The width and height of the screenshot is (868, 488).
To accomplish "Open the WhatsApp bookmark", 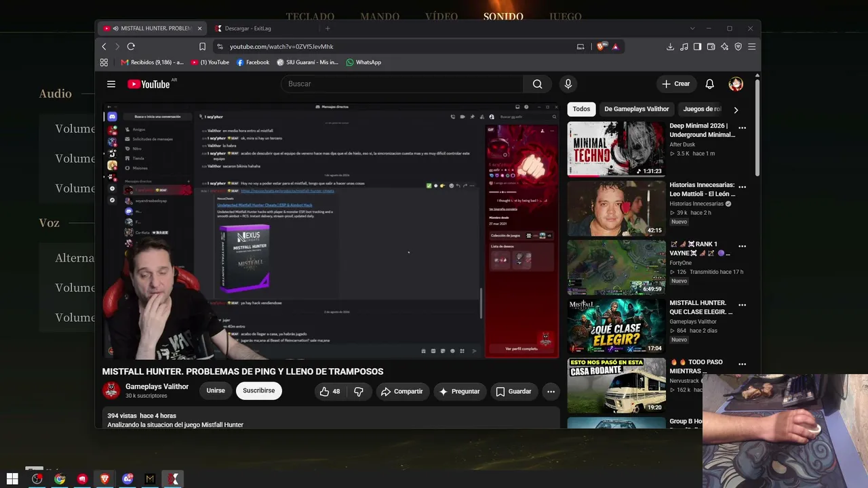I will click(x=363, y=62).
